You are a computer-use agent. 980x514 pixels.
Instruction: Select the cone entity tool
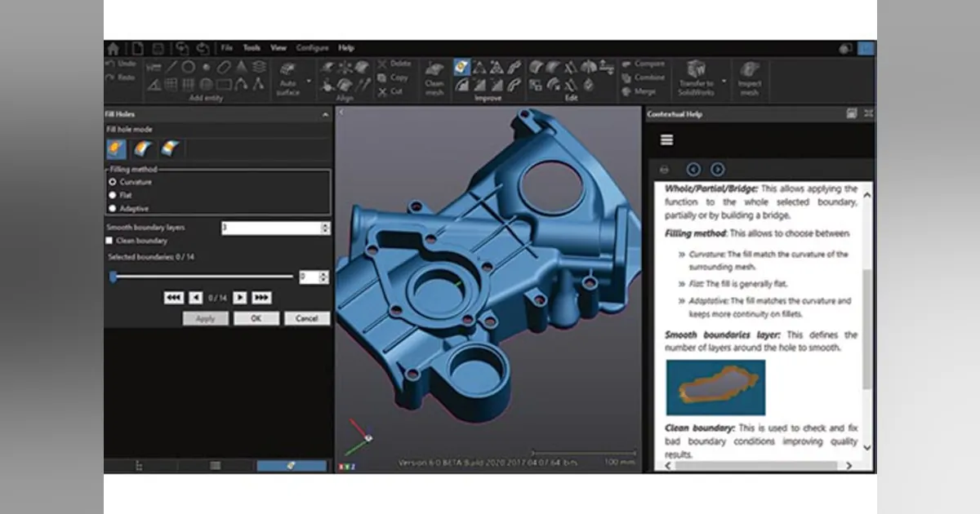[241, 68]
